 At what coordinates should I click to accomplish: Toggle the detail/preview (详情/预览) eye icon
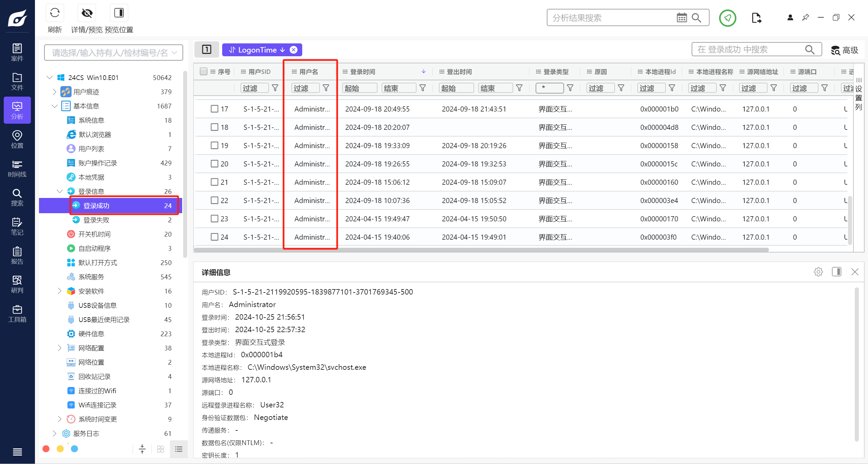click(87, 14)
